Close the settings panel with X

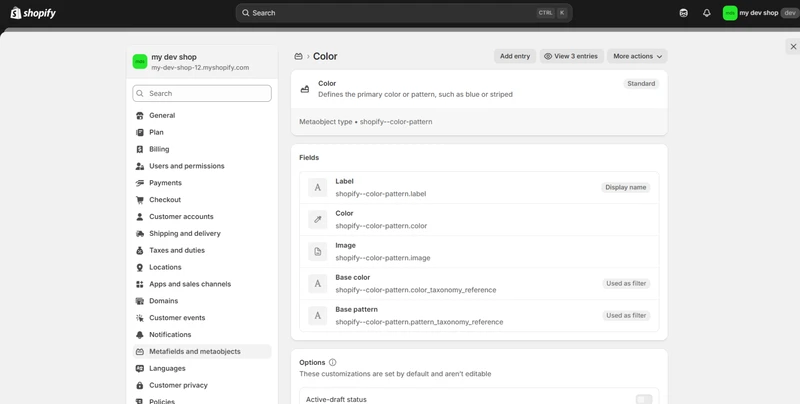[793, 46]
